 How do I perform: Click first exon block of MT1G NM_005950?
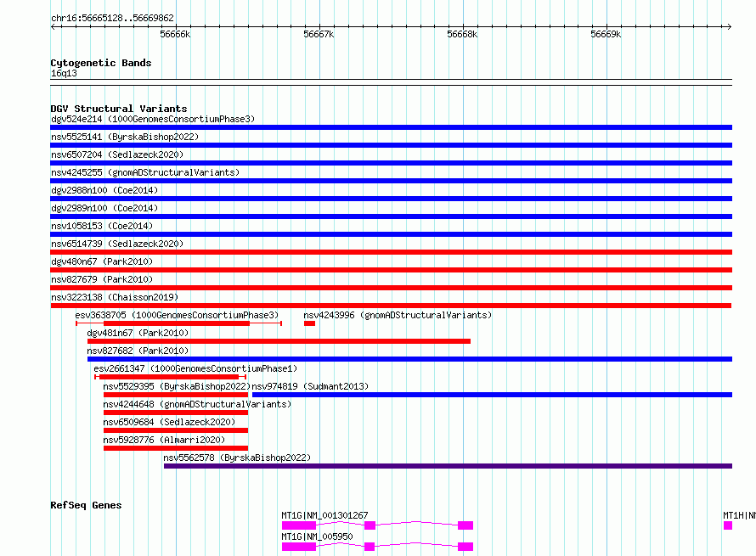point(299,547)
